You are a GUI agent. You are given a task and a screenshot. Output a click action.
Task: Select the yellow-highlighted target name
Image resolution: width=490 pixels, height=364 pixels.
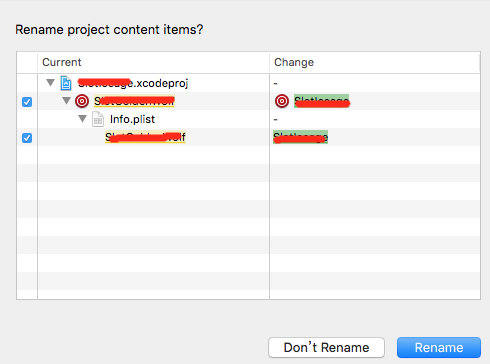134,101
